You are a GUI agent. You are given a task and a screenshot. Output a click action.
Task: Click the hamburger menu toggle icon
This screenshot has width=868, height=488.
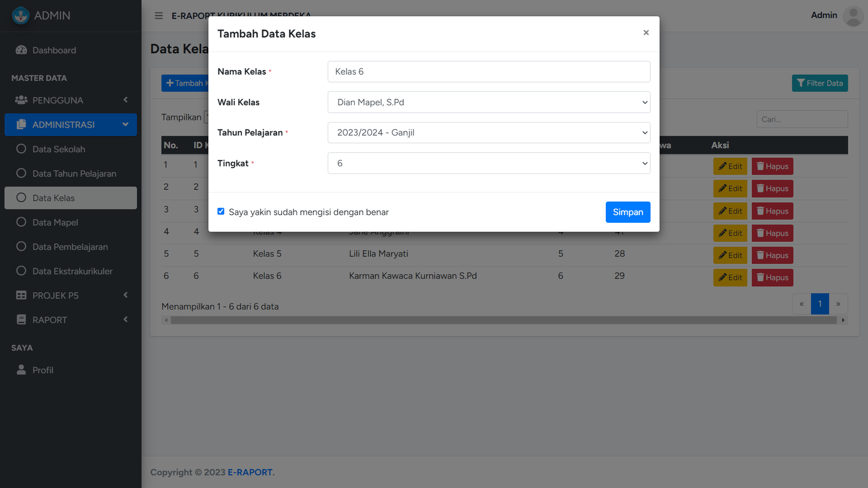pos(158,16)
